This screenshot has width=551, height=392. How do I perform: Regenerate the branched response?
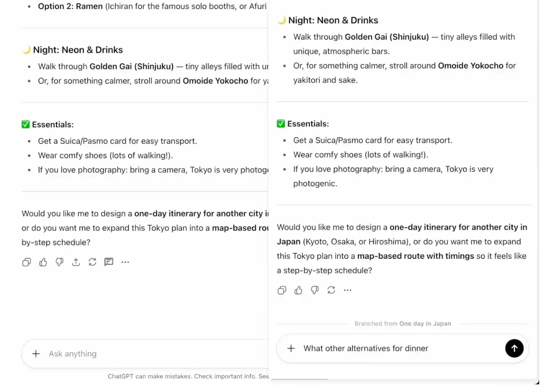point(331,290)
